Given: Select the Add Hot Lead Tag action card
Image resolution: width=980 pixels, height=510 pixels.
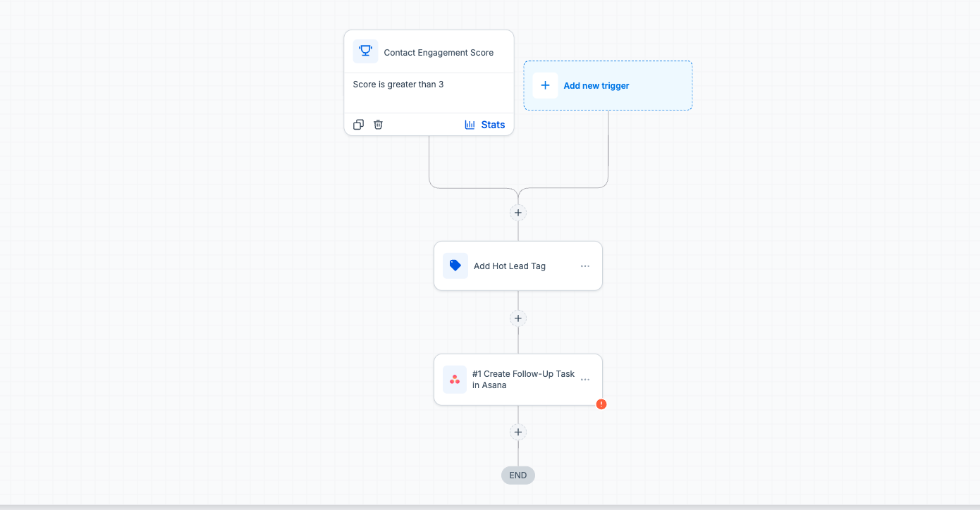Looking at the screenshot, I should click(x=518, y=266).
